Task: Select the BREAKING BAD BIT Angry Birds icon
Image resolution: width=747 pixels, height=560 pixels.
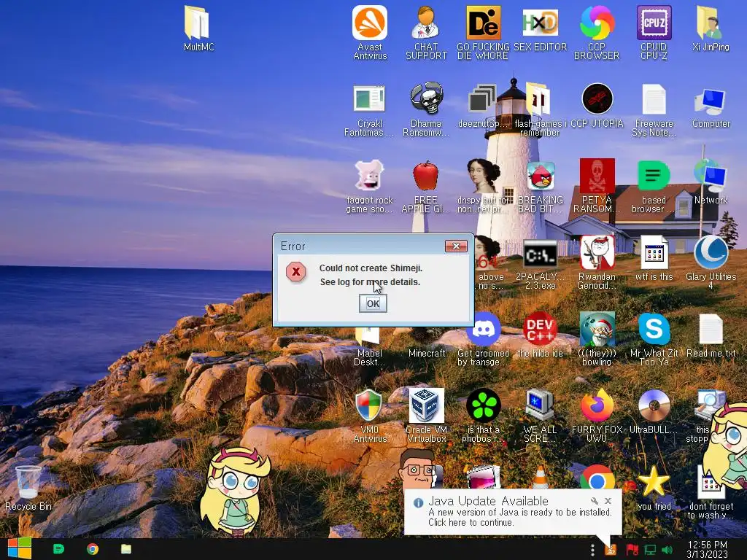Action: (541, 176)
